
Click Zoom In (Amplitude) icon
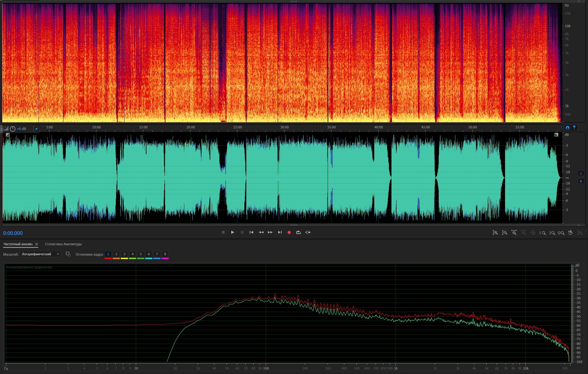(x=495, y=233)
